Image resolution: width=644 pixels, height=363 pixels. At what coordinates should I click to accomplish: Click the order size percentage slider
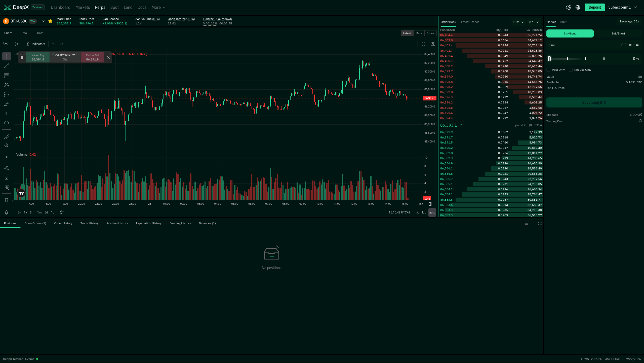tap(586, 59)
